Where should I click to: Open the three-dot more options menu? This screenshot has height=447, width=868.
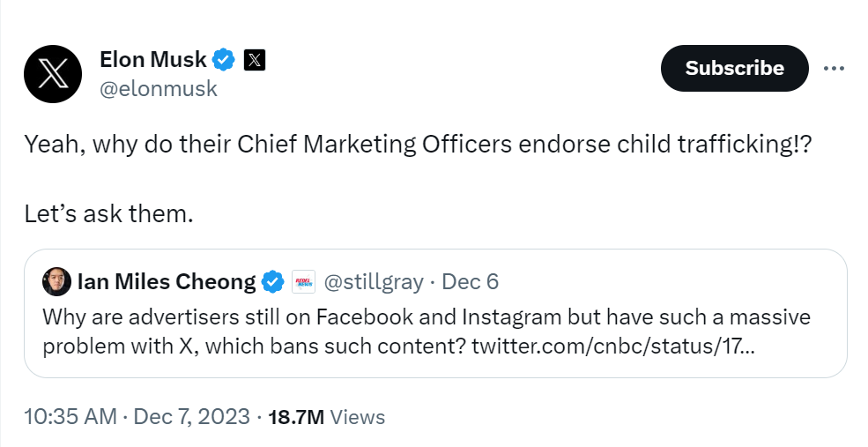(834, 68)
